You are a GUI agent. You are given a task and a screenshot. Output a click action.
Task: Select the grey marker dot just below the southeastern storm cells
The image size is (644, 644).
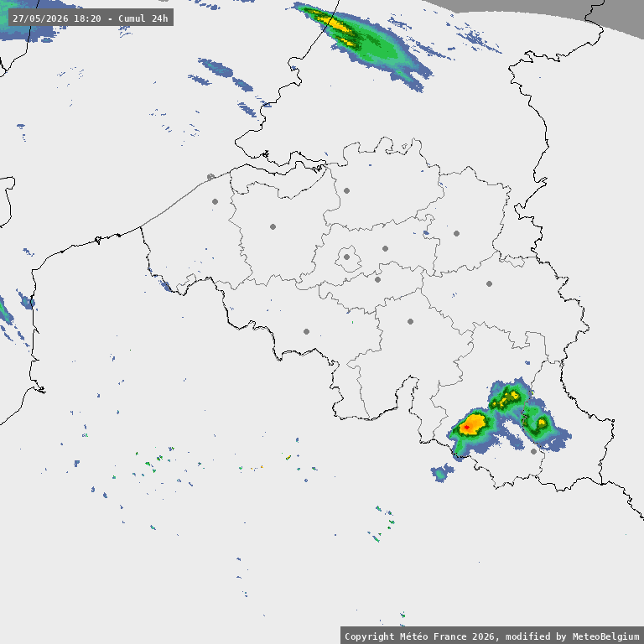click(x=533, y=451)
